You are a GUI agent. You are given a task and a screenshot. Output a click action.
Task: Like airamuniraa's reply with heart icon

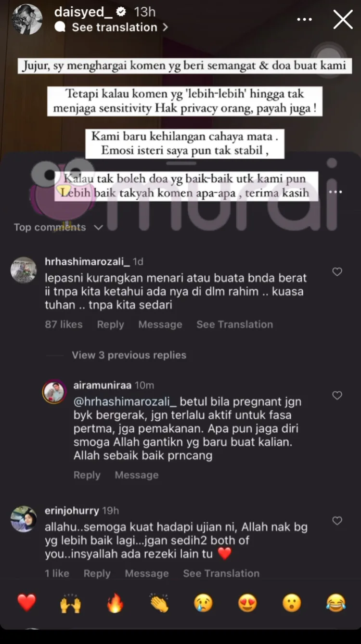337,395
